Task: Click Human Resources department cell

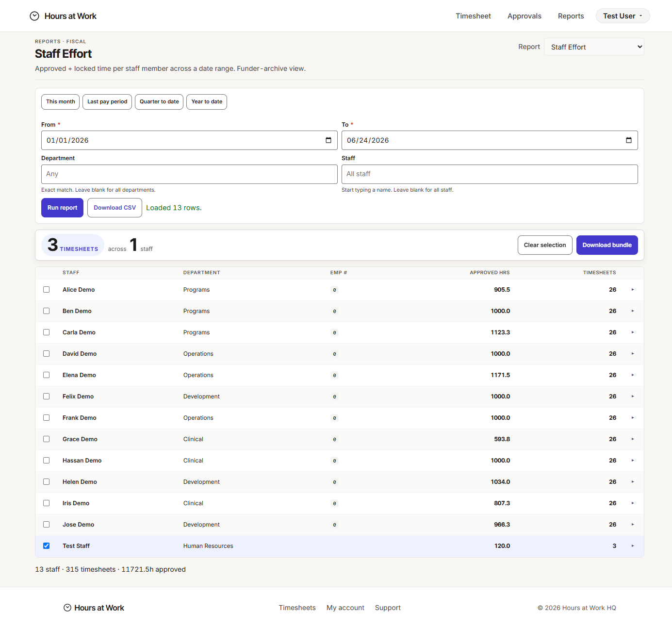Action: click(208, 546)
